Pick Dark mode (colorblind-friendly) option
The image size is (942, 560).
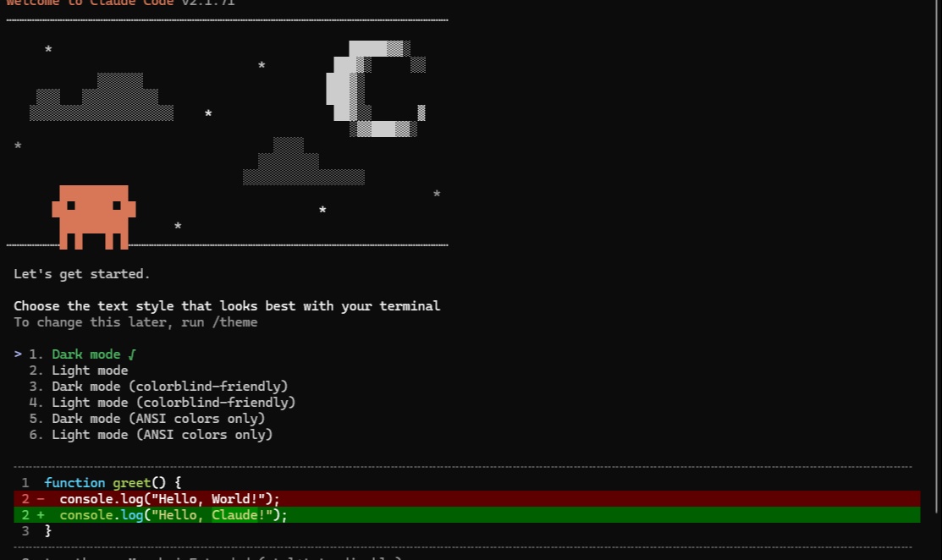click(x=169, y=386)
